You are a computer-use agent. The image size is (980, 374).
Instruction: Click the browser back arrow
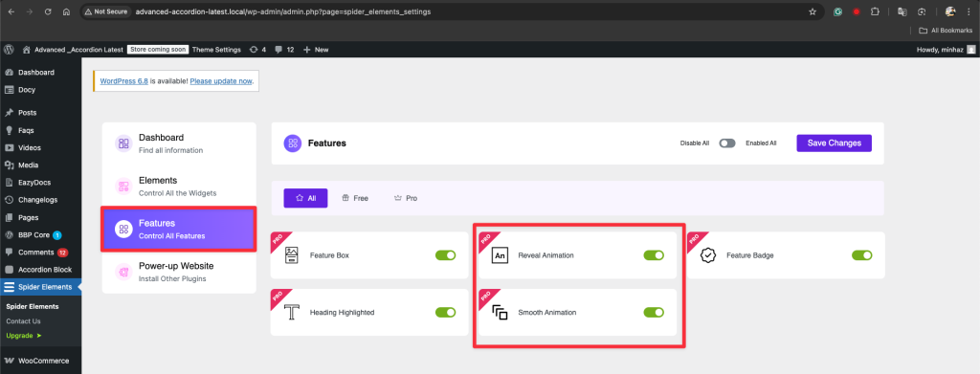point(11,11)
